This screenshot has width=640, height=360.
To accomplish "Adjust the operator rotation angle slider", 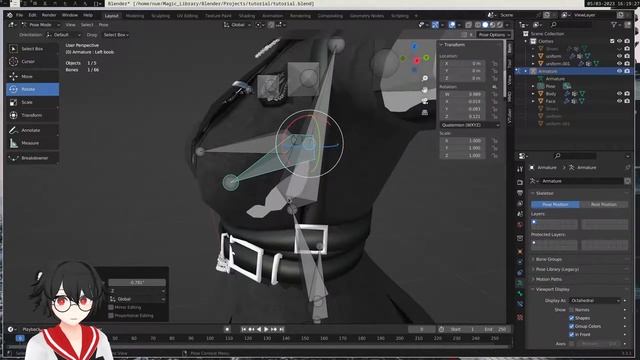I will [137, 282].
